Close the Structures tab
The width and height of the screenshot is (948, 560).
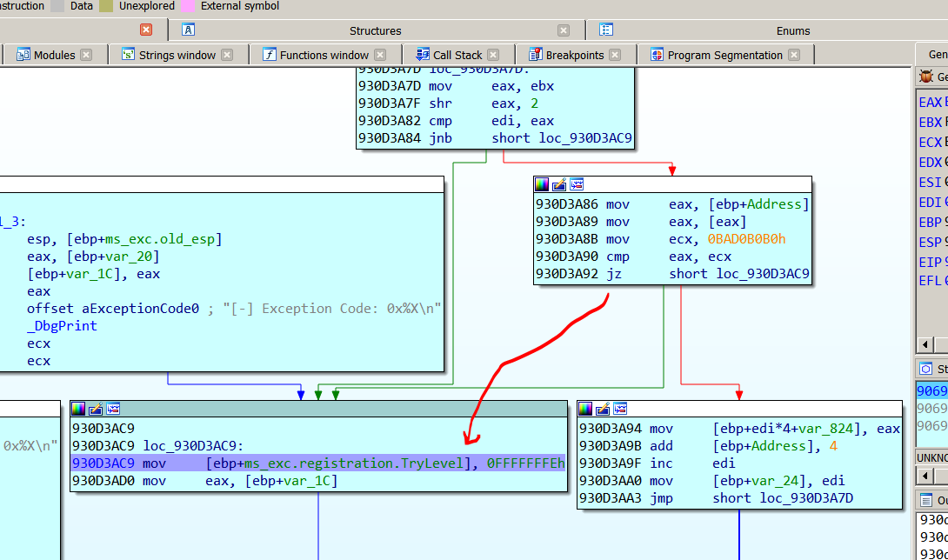point(564,30)
